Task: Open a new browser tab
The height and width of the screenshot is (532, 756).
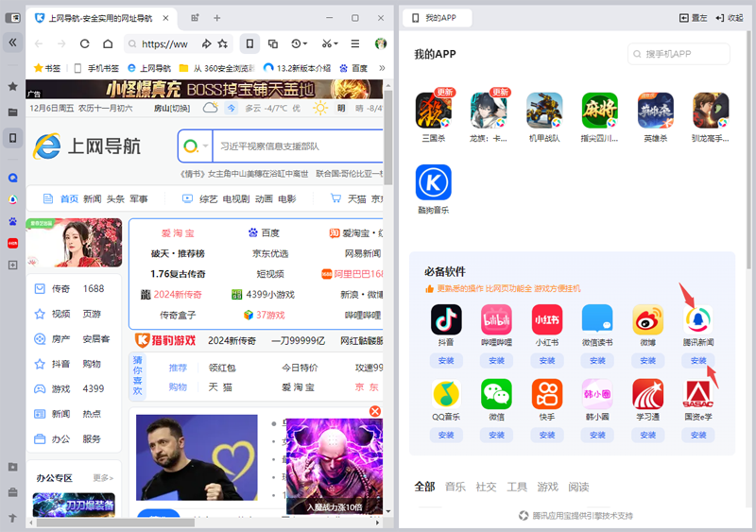Action: pos(217,18)
